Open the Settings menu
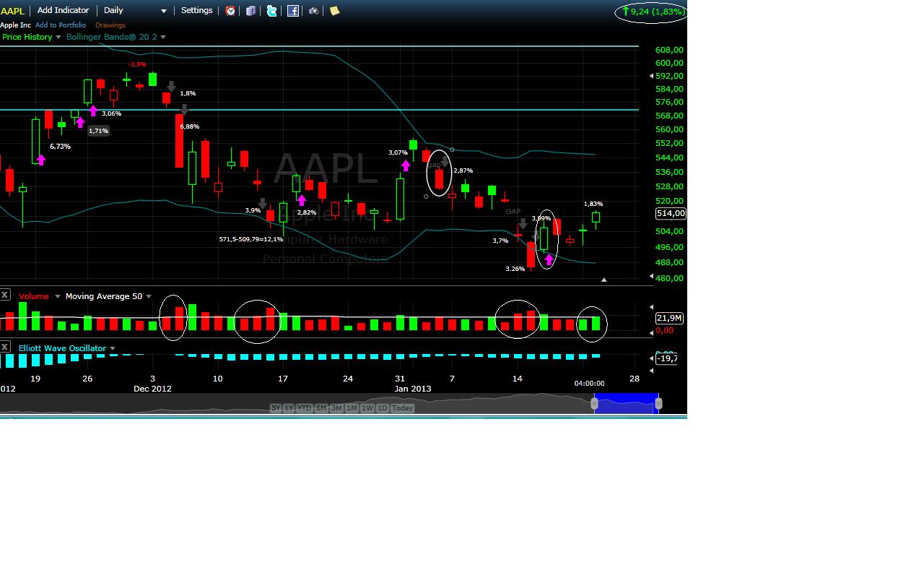This screenshot has height=578, width=924. [x=196, y=11]
